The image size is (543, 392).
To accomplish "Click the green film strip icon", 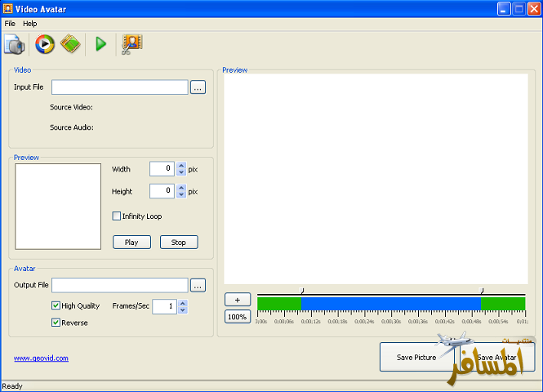I will click(71, 44).
